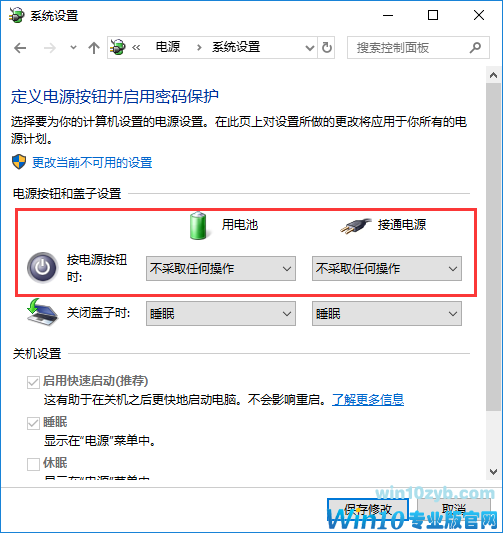
Task: Click the forward navigation arrow
Action: (50, 48)
